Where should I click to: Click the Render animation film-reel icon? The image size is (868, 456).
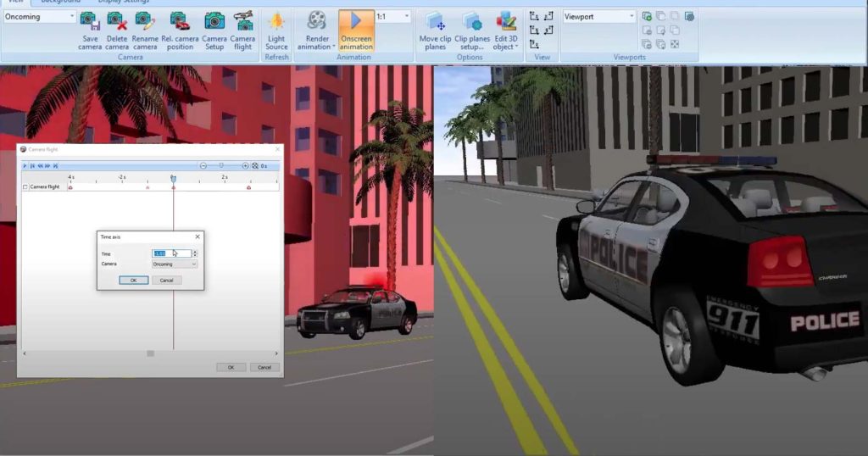(317, 22)
